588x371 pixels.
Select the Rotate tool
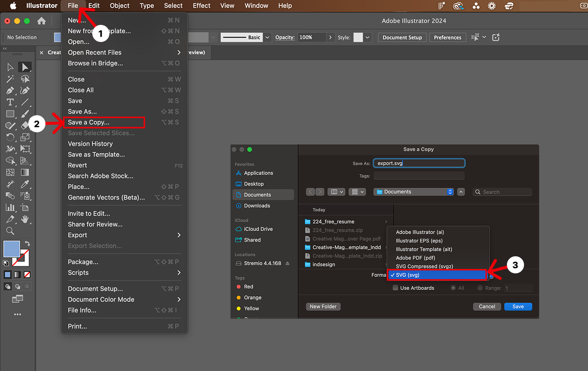[10, 137]
